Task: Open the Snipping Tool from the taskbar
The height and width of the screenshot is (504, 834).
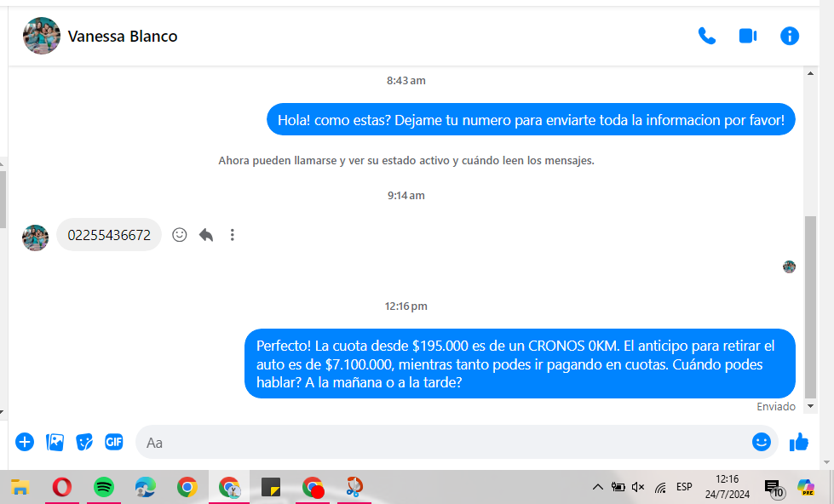Action: coord(354,487)
